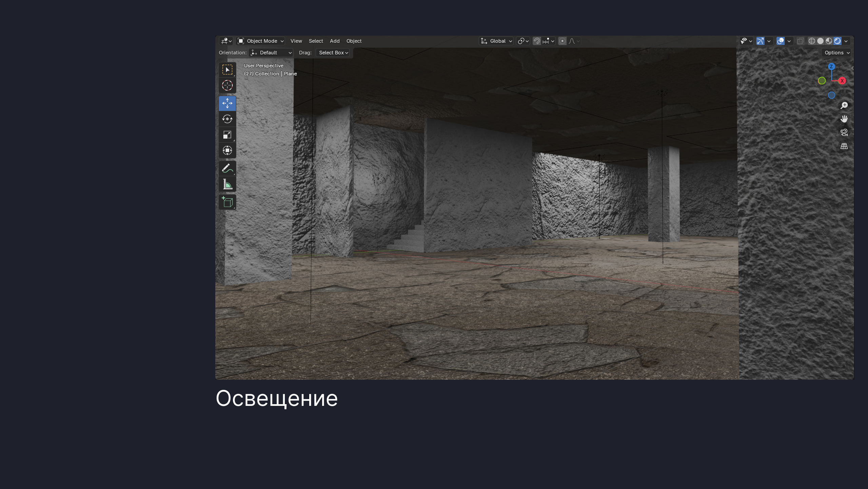Open the Drag Select Box dropdown
This screenshot has height=489, width=868.
[333, 53]
